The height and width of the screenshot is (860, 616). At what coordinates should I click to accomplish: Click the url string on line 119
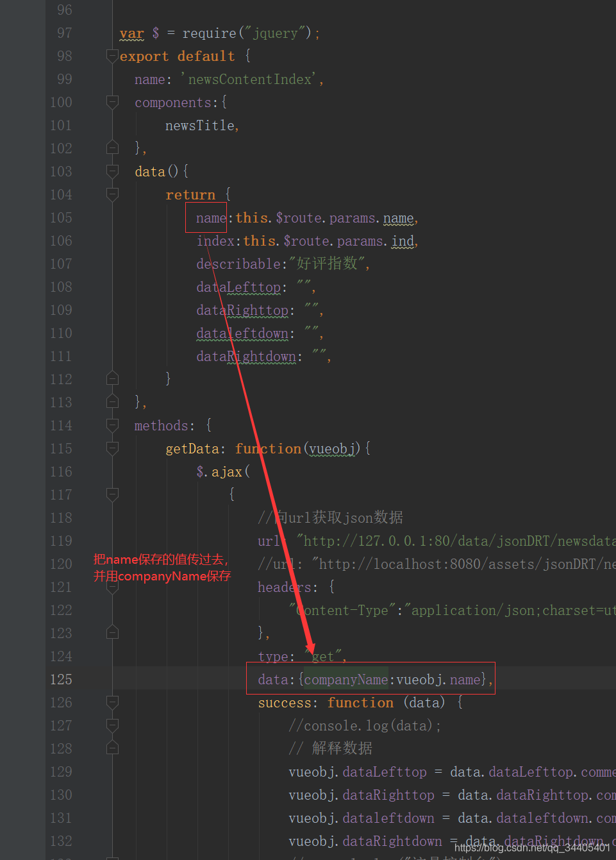(x=456, y=541)
